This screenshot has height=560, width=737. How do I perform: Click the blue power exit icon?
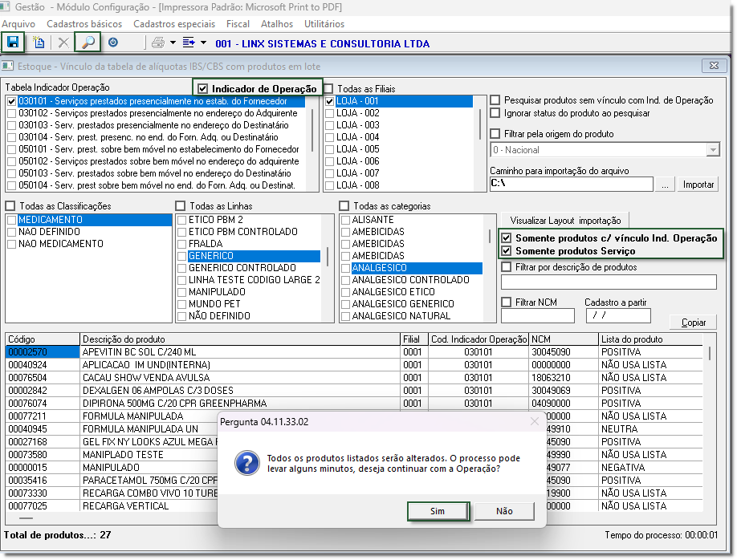point(113,43)
